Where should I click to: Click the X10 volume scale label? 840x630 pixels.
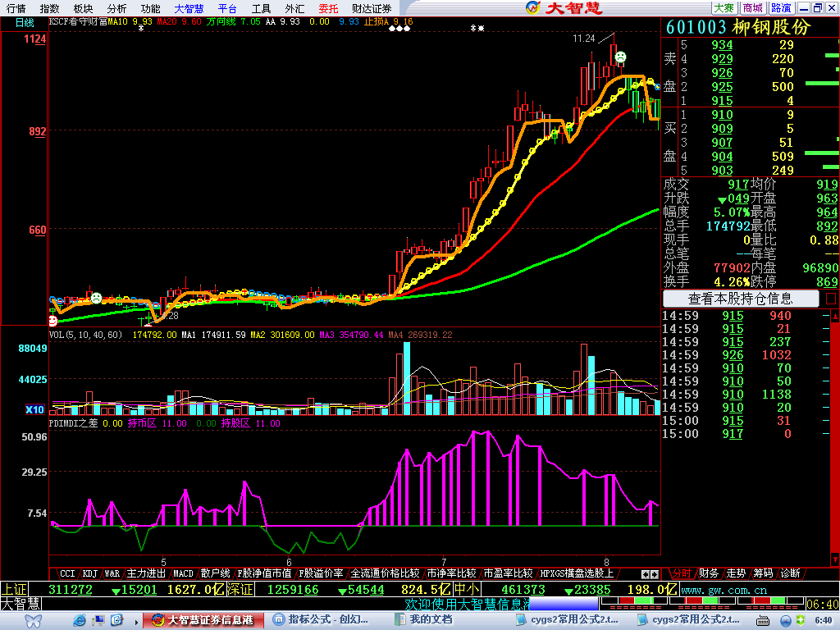(x=34, y=410)
